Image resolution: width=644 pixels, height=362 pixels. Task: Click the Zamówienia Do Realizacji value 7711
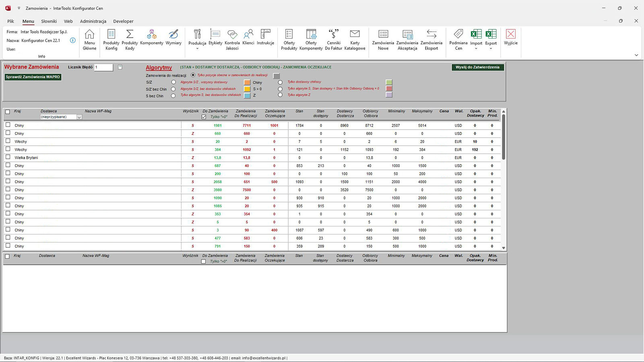(247, 125)
